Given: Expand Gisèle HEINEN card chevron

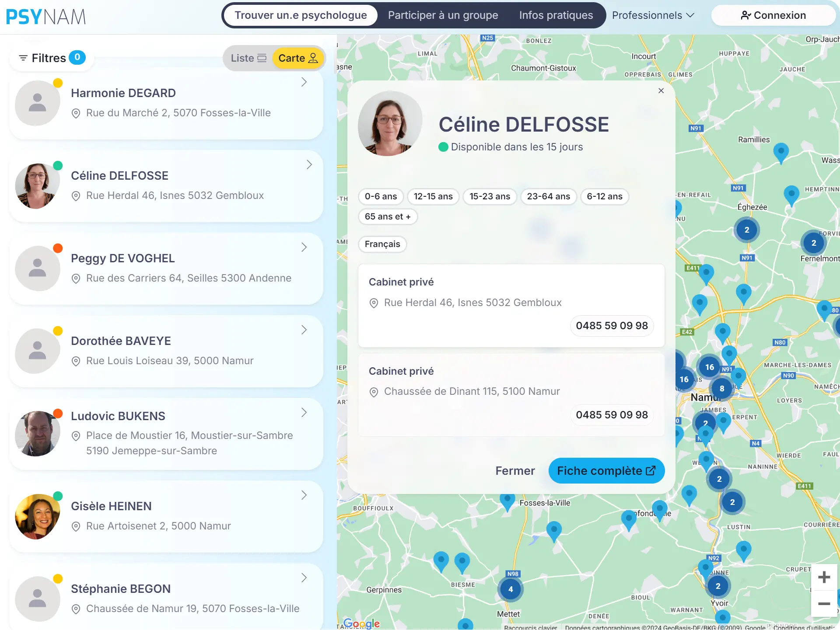Looking at the screenshot, I should pos(304,495).
